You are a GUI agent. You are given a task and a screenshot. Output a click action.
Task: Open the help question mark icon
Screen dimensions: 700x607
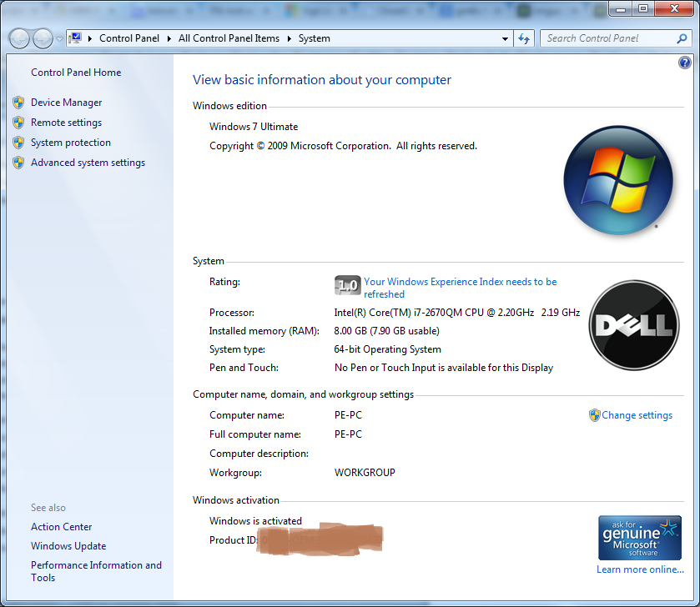(684, 63)
